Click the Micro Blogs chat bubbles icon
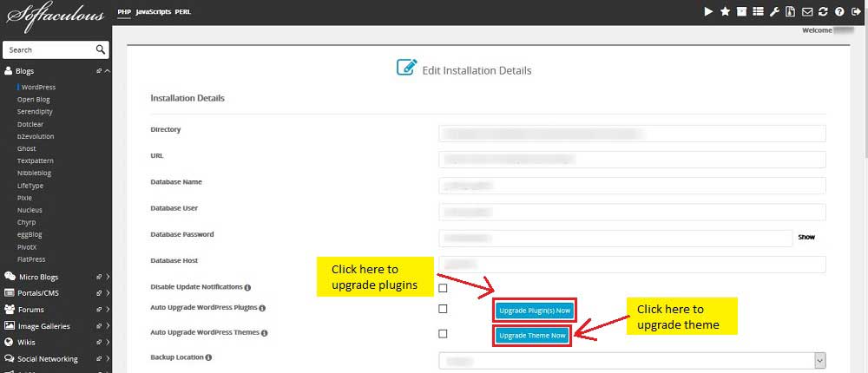This screenshot has height=373, width=868. (x=10, y=277)
